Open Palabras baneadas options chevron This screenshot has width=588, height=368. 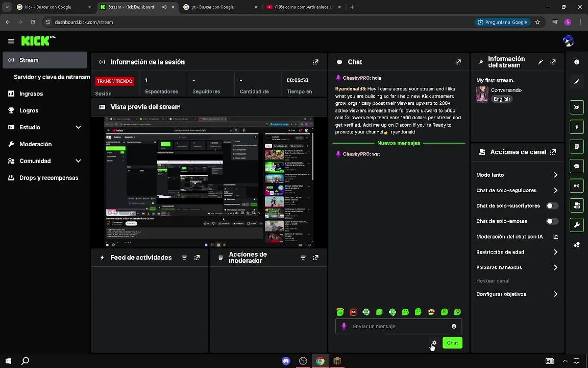click(x=555, y=267)
